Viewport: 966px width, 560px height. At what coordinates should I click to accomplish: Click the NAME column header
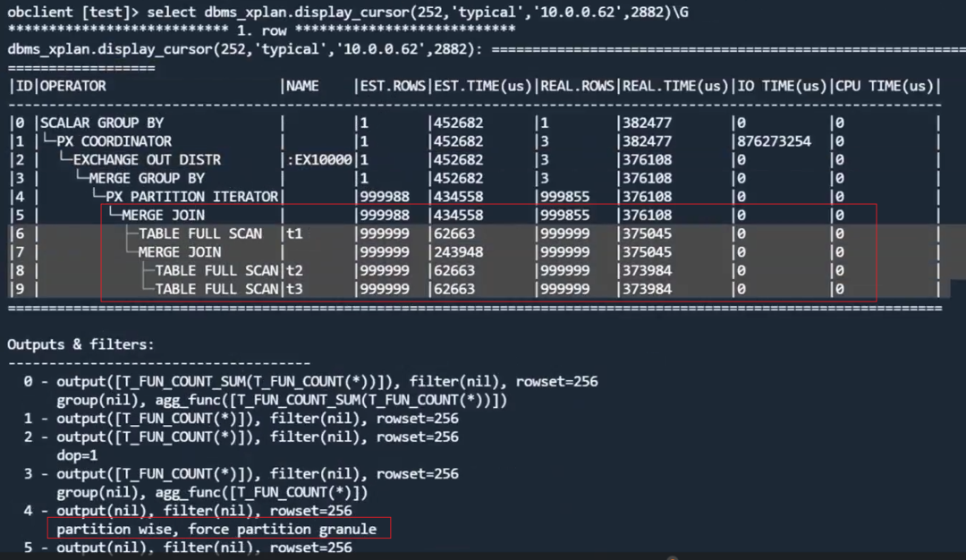pos(302,86)
